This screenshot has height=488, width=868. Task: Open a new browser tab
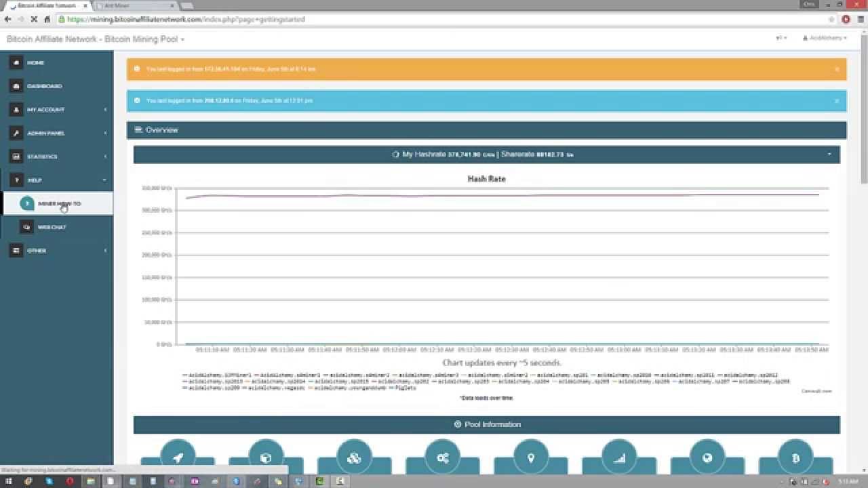pyautogui.click(x=187, y=5)
